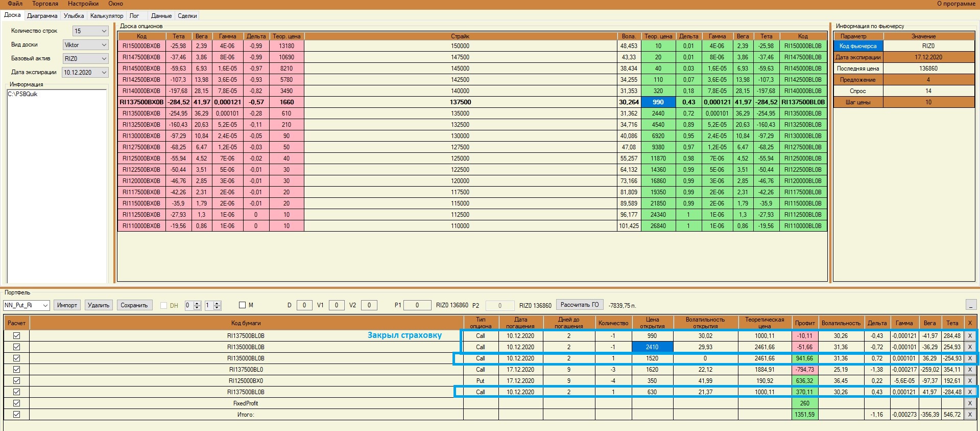
Task: Click the C:\PSBQuik path in Информация
Action: coord(22,94)
